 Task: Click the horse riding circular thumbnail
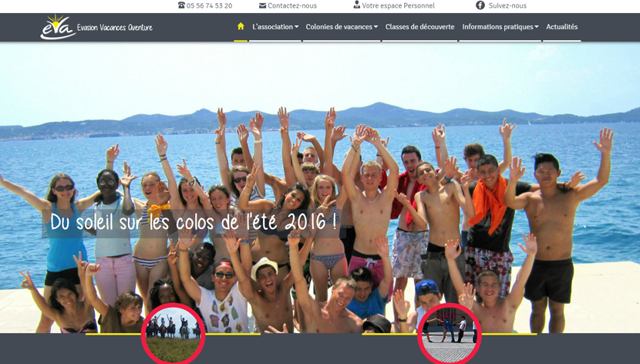tap(173, 334)
